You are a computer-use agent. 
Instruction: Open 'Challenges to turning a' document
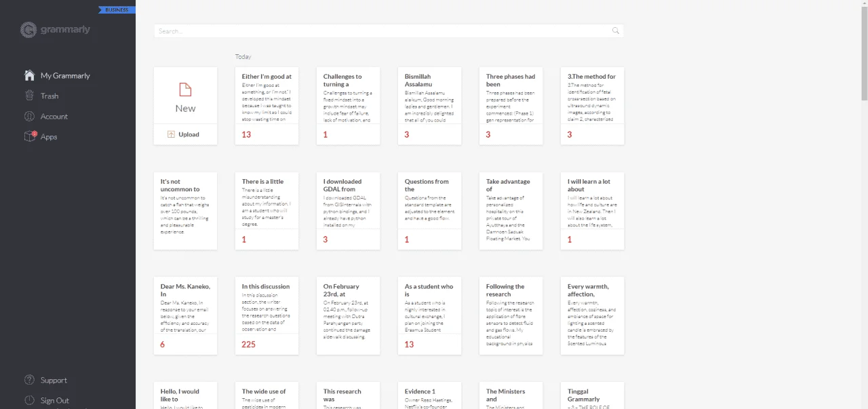pyautogui.click(x=348, y=106)
